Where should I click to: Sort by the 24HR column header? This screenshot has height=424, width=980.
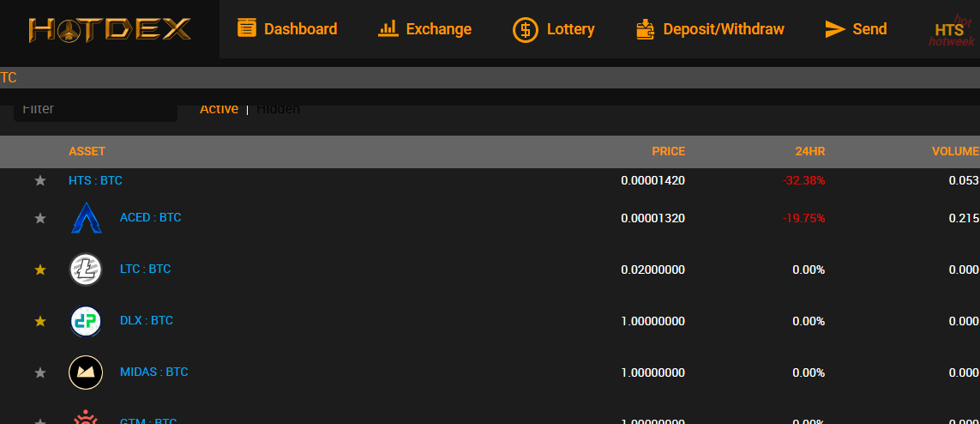809,151
